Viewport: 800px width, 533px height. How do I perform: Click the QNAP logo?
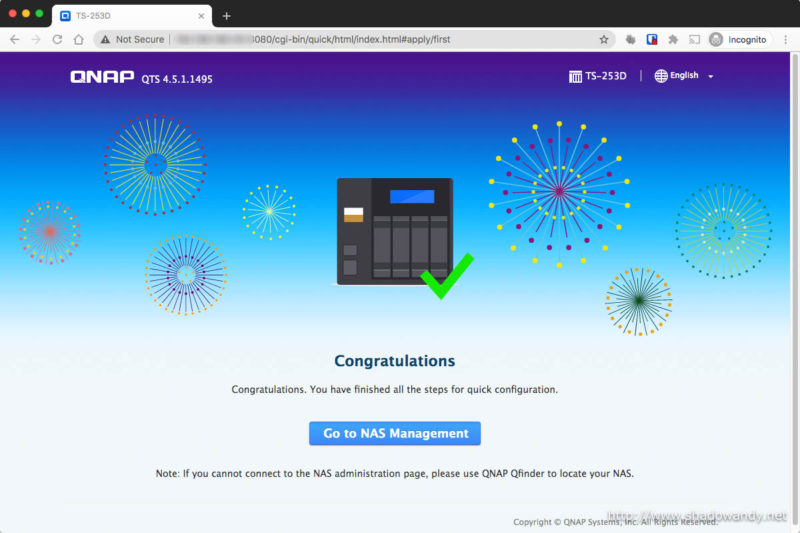click(102, 77)
